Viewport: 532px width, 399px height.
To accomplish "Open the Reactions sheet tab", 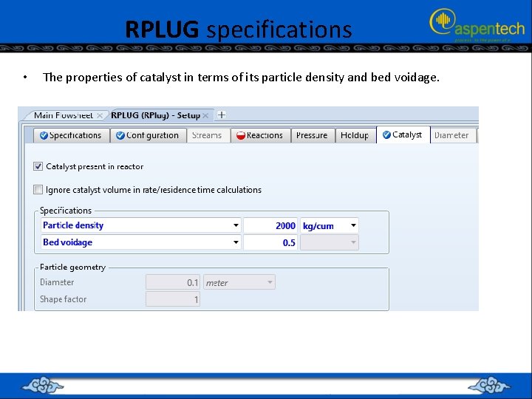I will pos(261,135).
